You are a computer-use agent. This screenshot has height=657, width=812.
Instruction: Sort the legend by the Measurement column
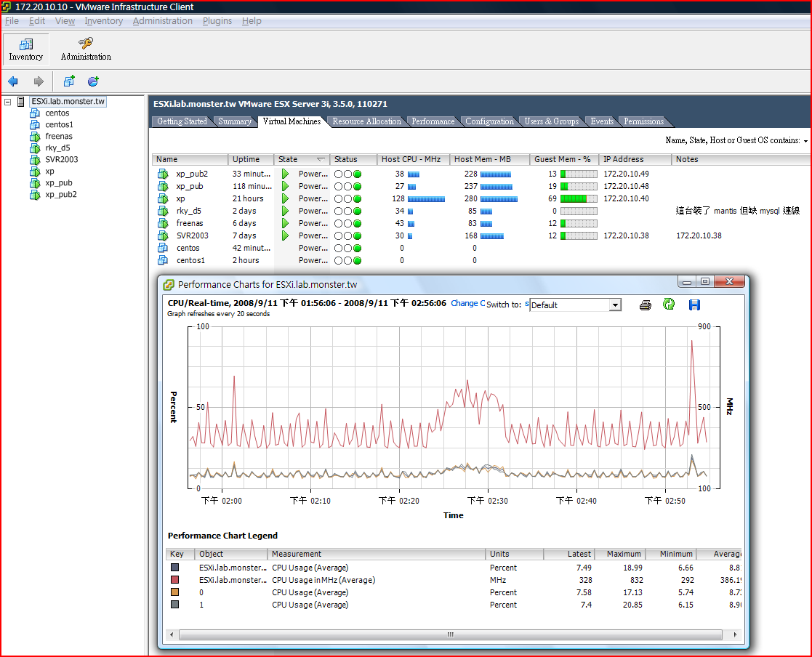click(x=377, y=554)
